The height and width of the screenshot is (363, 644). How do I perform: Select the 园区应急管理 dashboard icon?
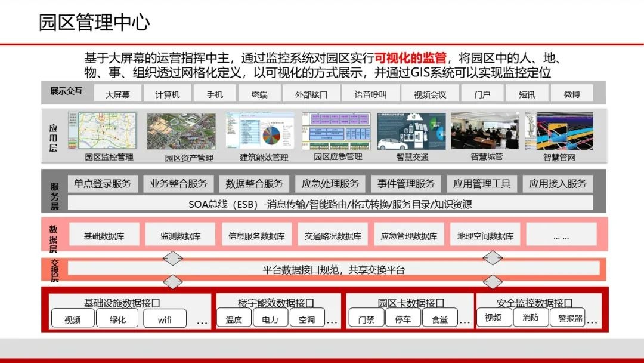point(338,130)
